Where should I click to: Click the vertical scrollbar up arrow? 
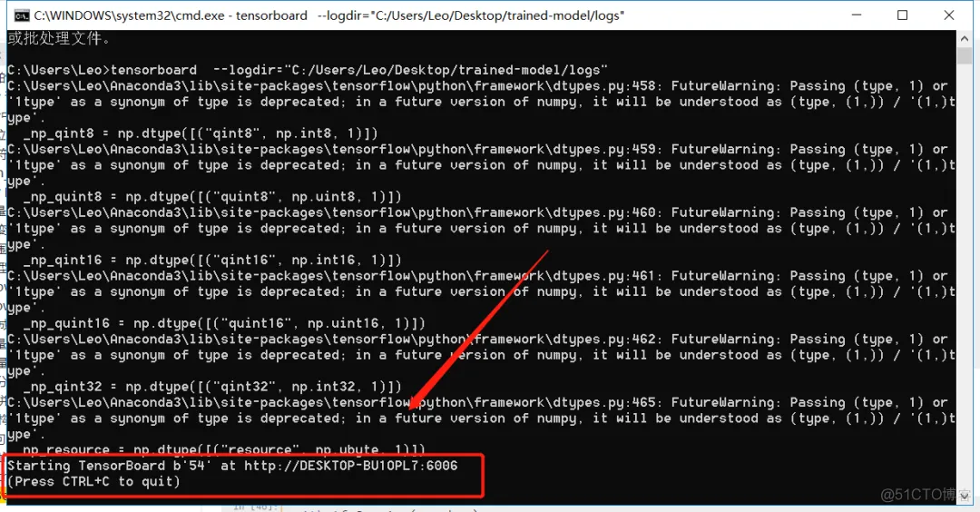point(965,39)
